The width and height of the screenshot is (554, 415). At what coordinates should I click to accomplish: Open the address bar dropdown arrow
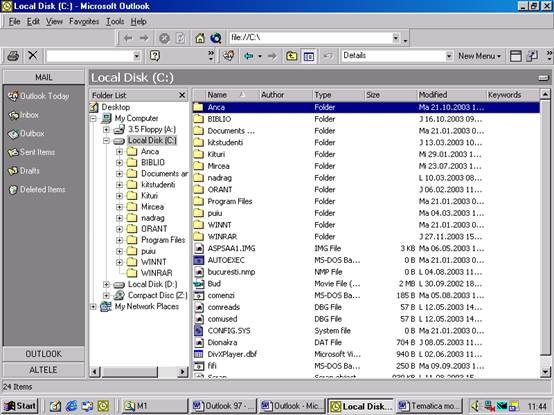(396, 38)
